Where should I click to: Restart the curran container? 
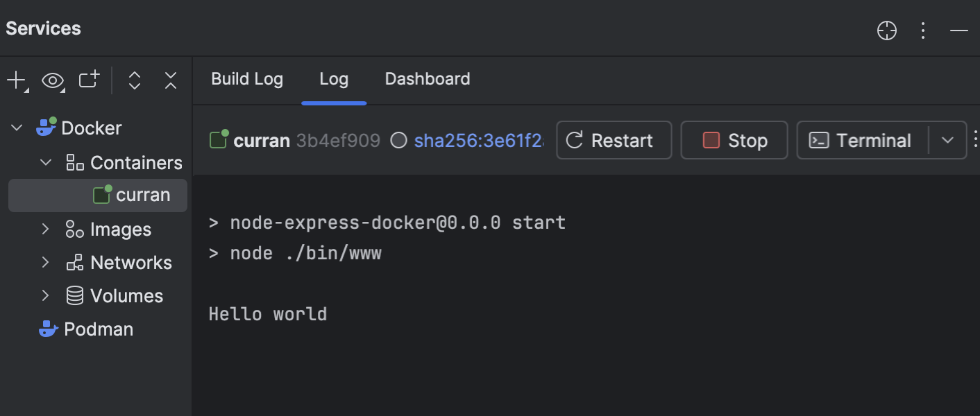point(614,140)
